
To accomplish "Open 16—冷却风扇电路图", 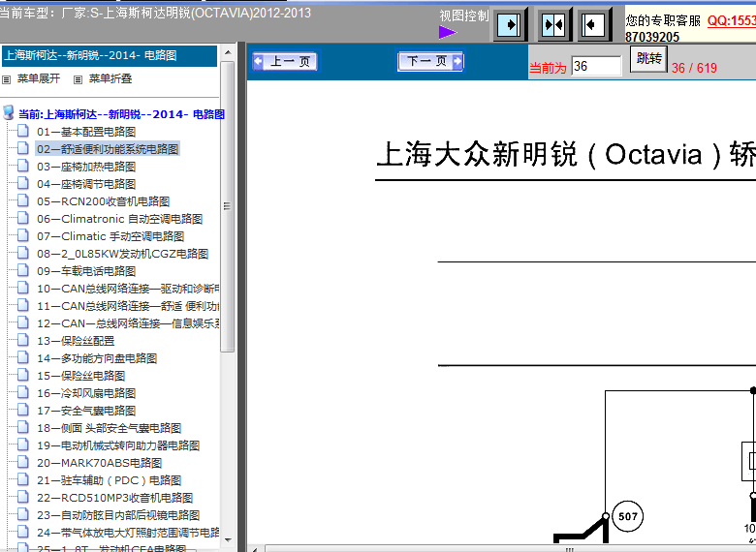I will pyautogui.click(x=86, y=393).
